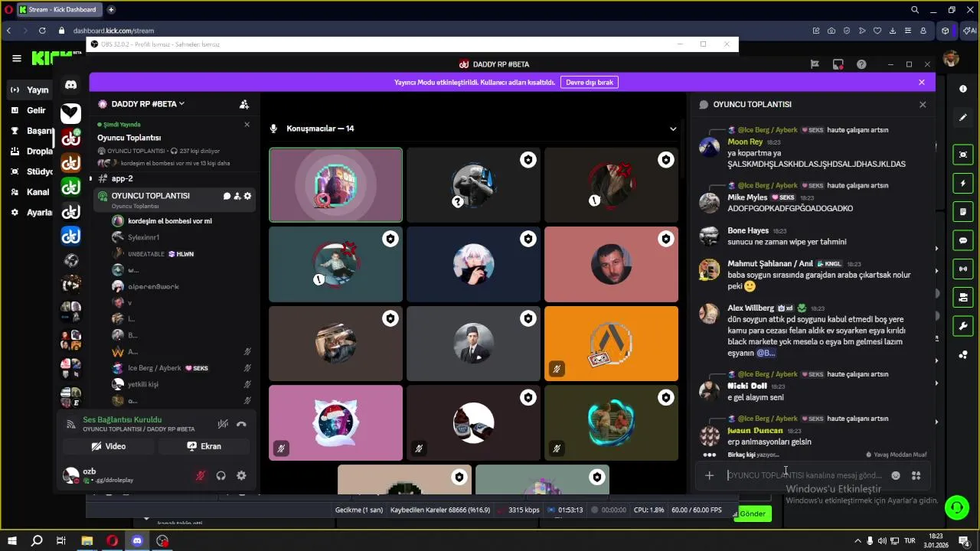Toggle noise suppression icon in voice panel

[x=223, y=424]
